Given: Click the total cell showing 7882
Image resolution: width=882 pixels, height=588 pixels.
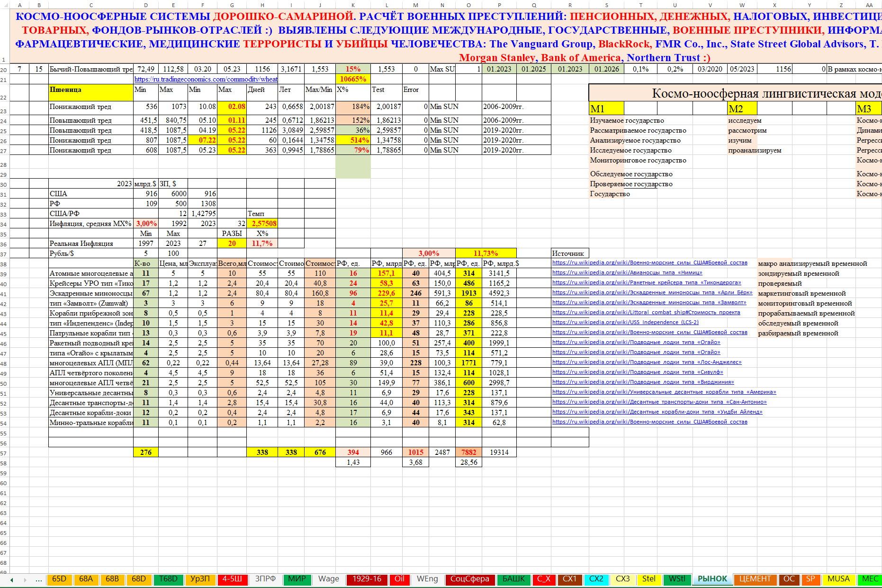Looking at the screenshot, I should point(468,452).
